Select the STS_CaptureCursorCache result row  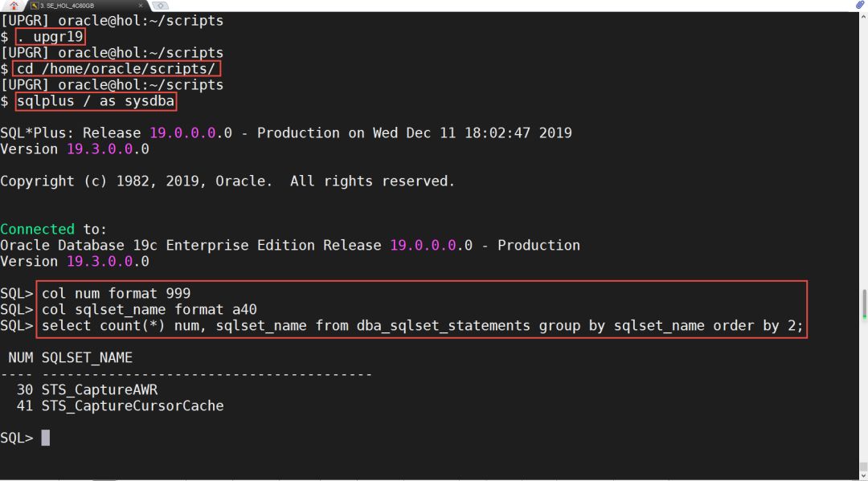(133, 406)
